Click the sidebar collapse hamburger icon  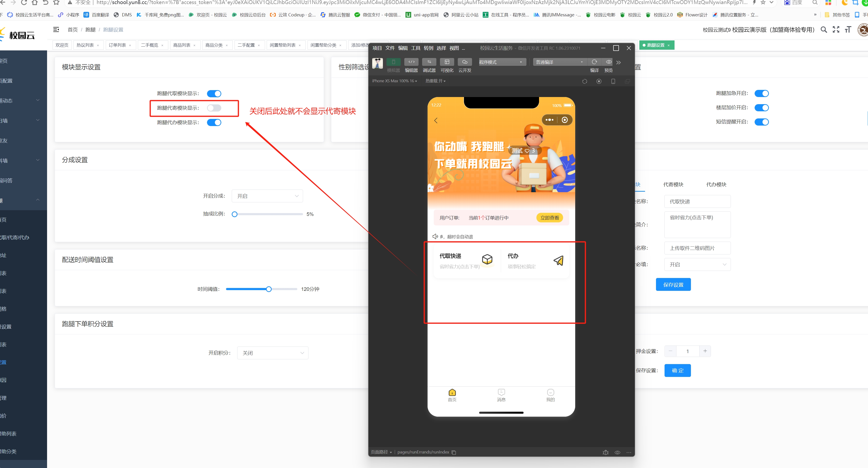click(56, 30)
